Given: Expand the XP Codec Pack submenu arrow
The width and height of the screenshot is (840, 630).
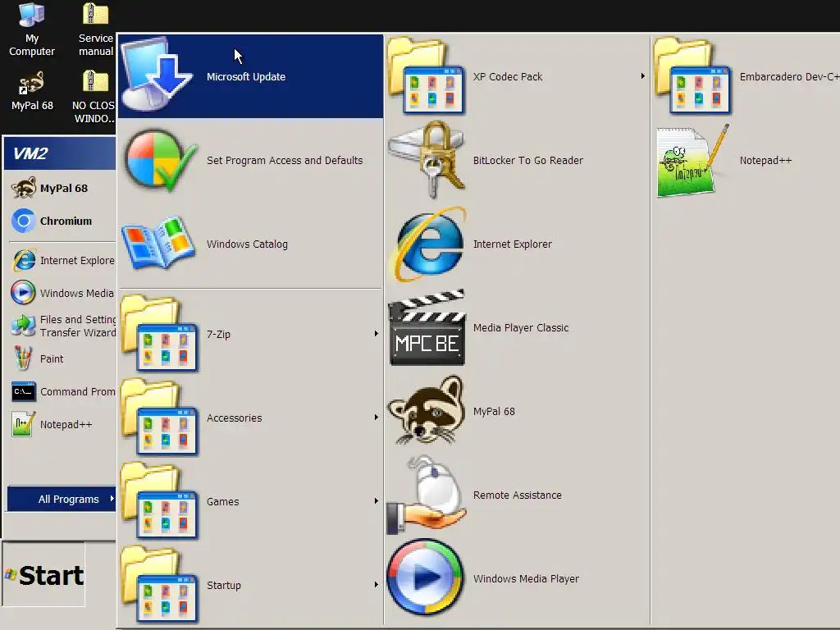Looking at the screenshot, I should pos(642,75).
